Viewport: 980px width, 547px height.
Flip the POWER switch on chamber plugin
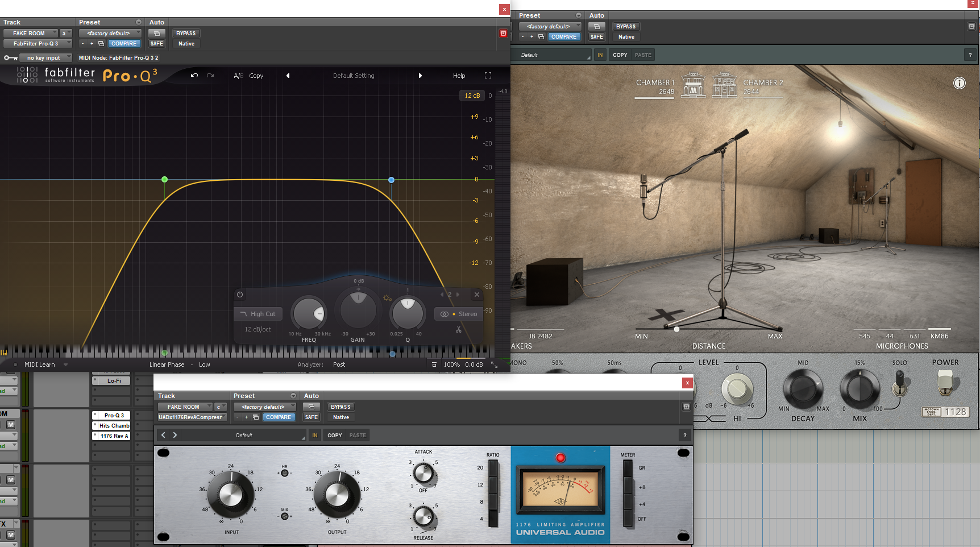point(945,383)
